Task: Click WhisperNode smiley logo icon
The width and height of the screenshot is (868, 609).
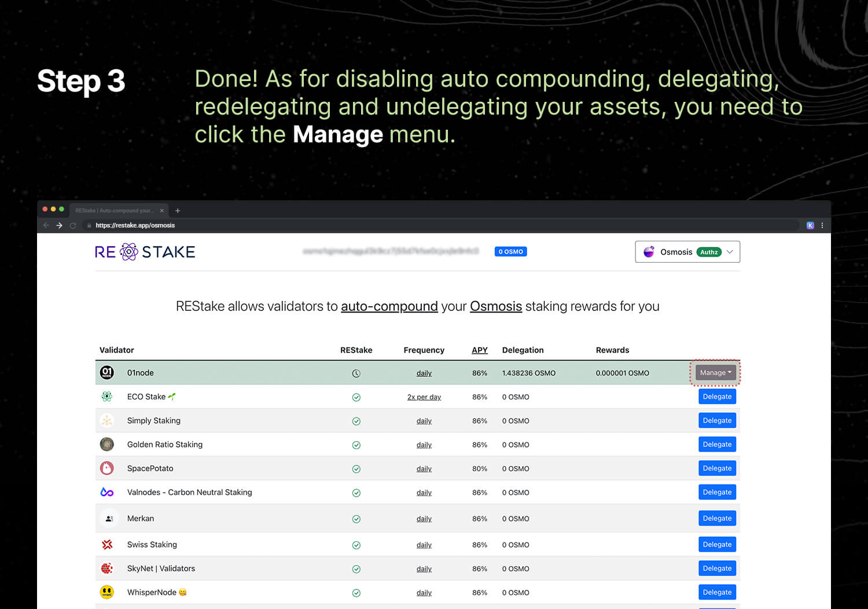Action: [107, 592]
